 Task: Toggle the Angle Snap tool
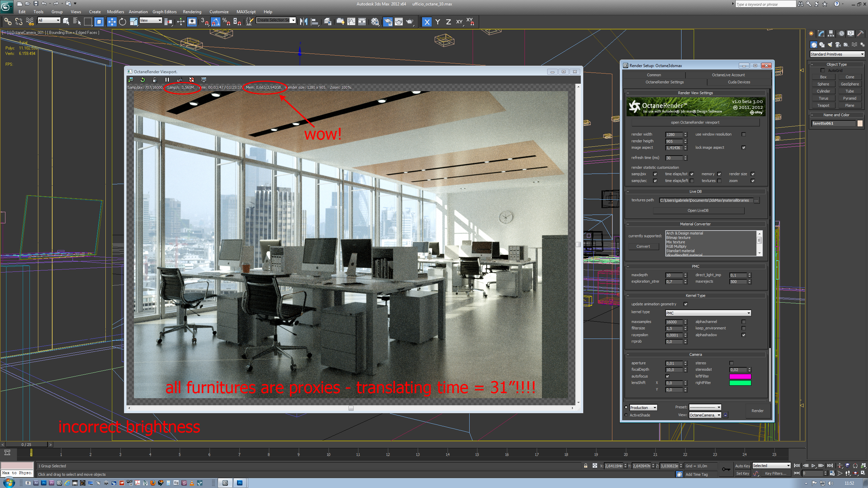pyautogui.click(x=215, y=22)
